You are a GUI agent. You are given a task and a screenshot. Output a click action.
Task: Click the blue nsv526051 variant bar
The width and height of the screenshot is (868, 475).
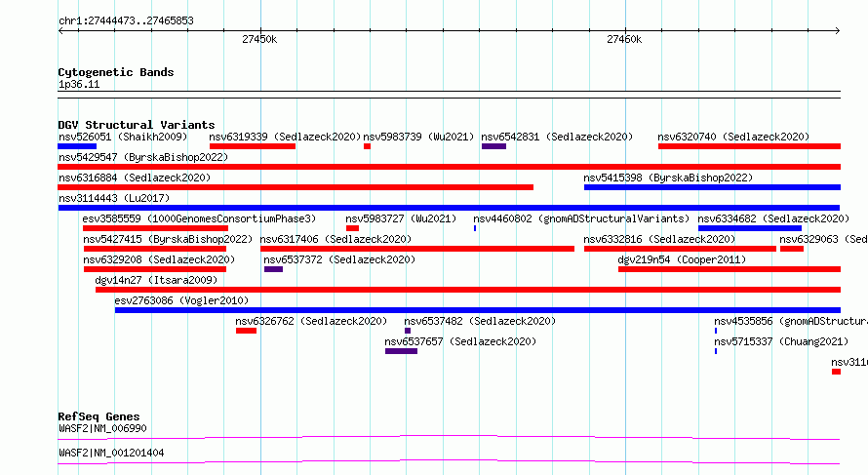pyautogui.click(x=77, y=146)
